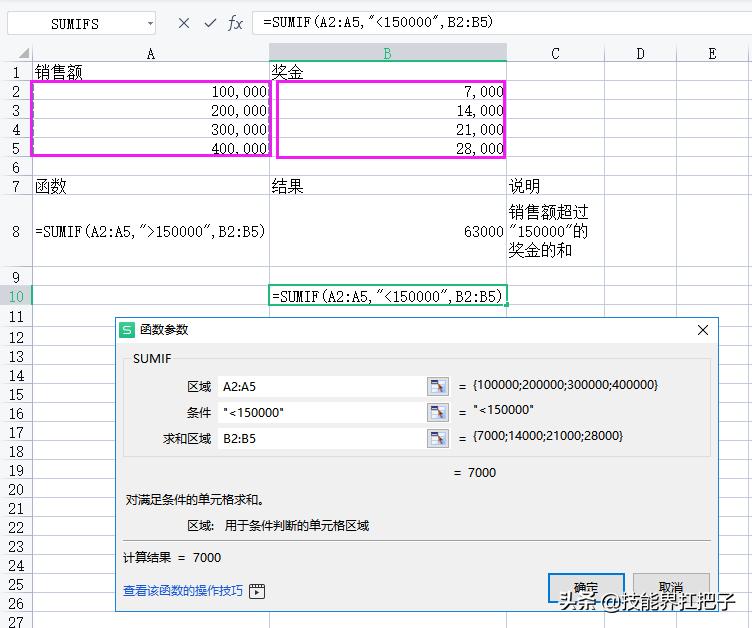
Task: Select row 15 header
Action: (x=16, y=394)
